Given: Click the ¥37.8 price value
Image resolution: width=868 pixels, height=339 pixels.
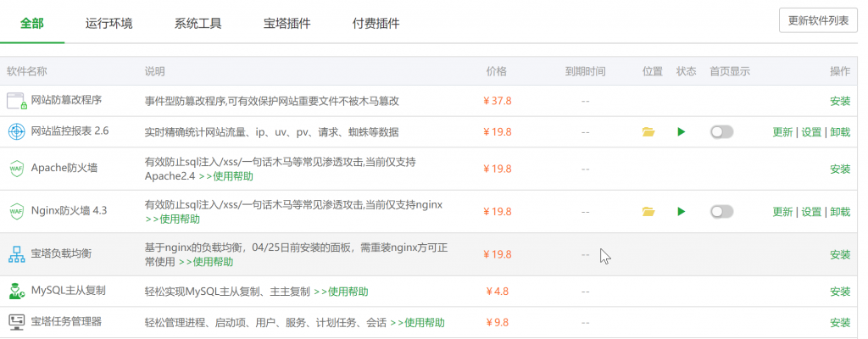Looking at the screenshot, I should pos(497,102).
